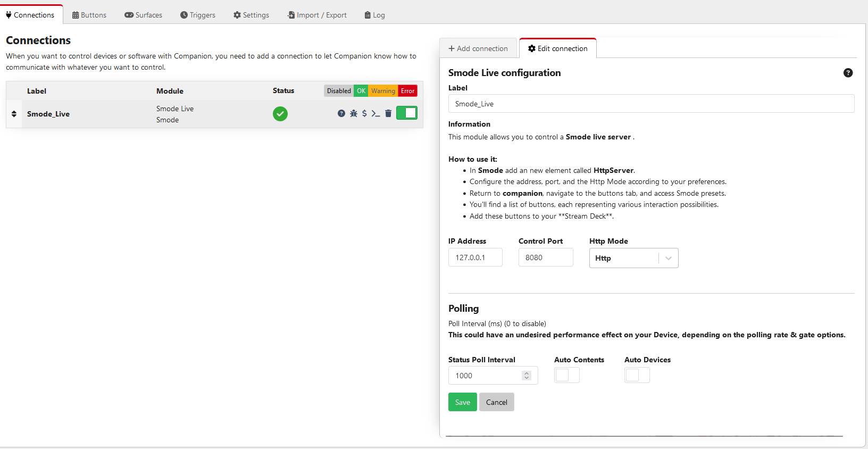
Task: Click the Status column header
Action: 283,90
